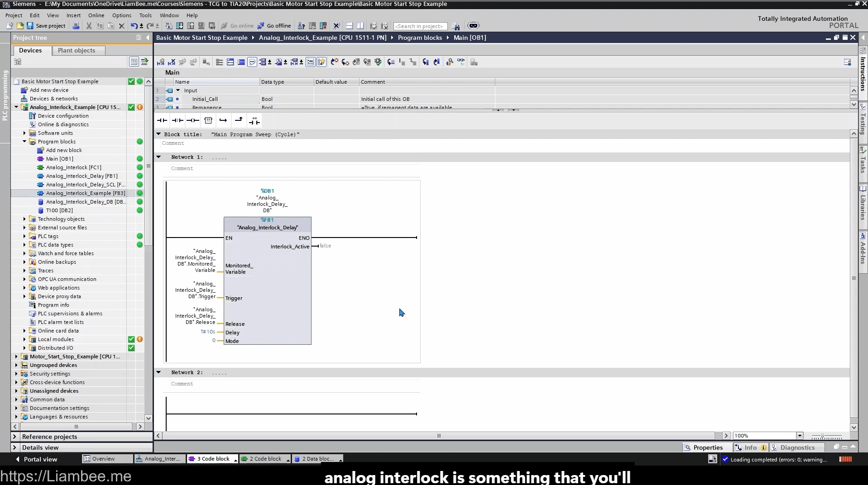The image size is (868, 485).
Task: Insert a normally closed contact
Action: [177, 120]
